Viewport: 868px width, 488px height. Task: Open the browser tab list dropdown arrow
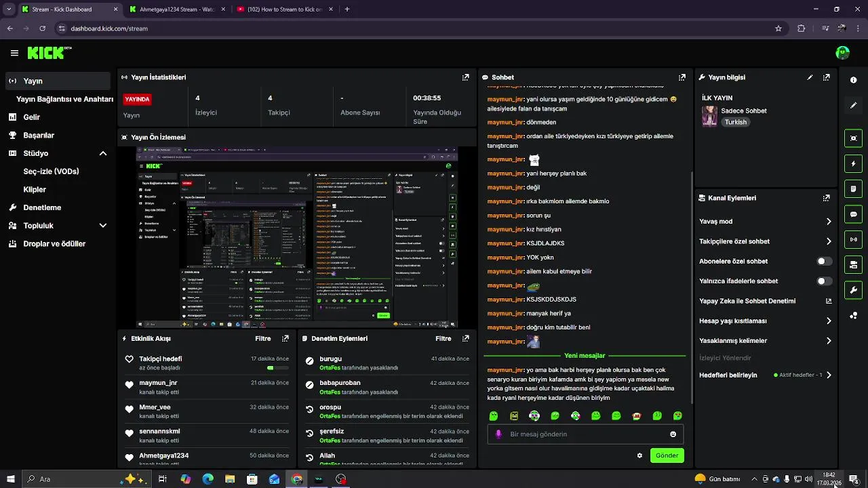(x=9, y=9)
